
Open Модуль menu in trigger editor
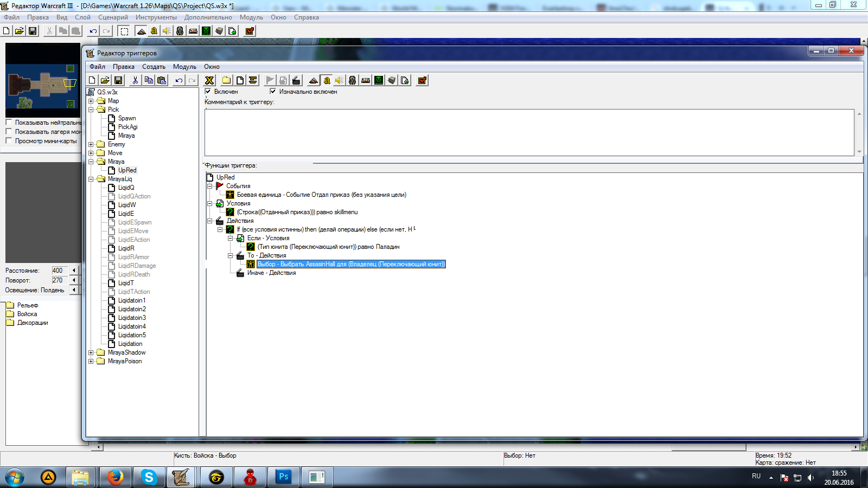pos(184,67)
